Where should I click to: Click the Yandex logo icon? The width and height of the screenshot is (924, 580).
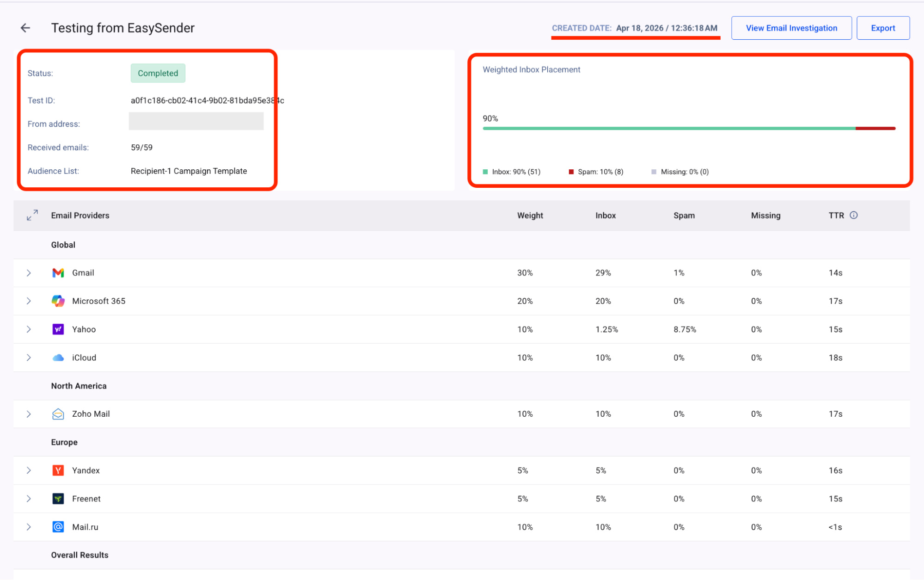(x=58, y=470)
